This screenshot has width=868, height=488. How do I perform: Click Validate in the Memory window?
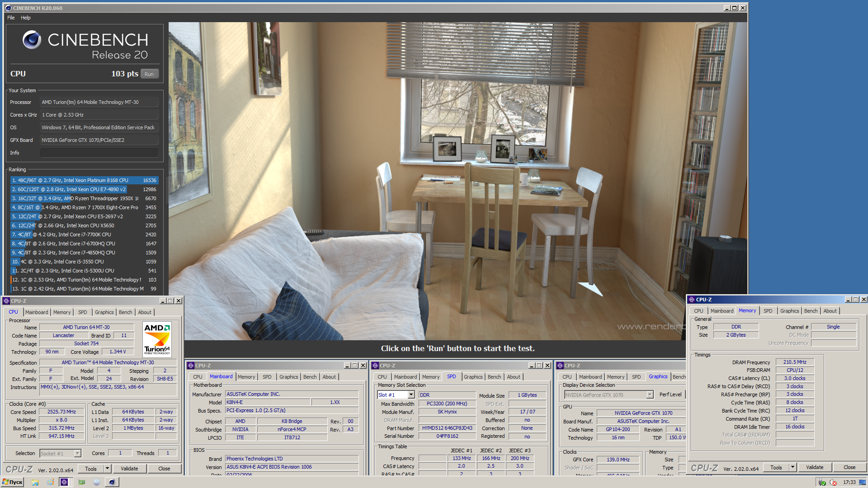pos(815,467)
